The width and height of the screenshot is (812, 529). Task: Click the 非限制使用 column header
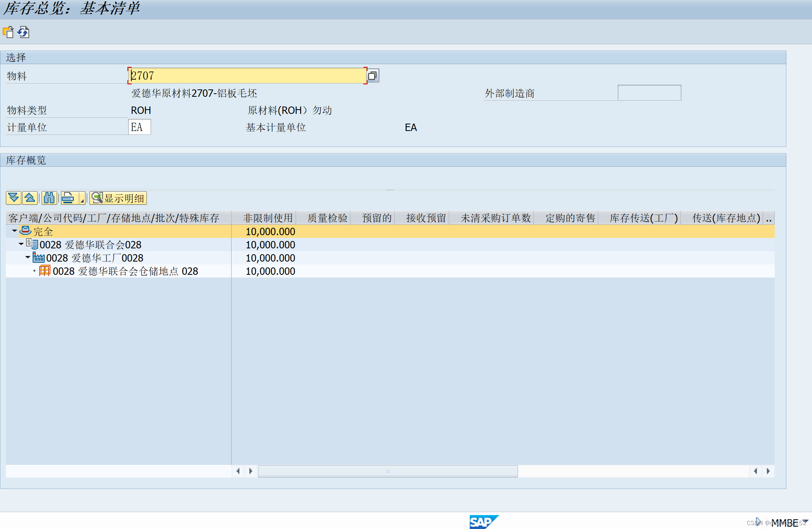pyautogui.click(x=268, y=218)
